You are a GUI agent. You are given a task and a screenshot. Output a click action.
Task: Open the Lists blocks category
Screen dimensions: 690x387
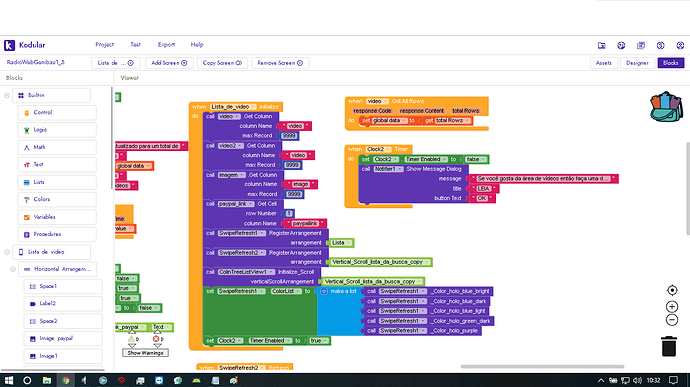click(x=57, y=182)
